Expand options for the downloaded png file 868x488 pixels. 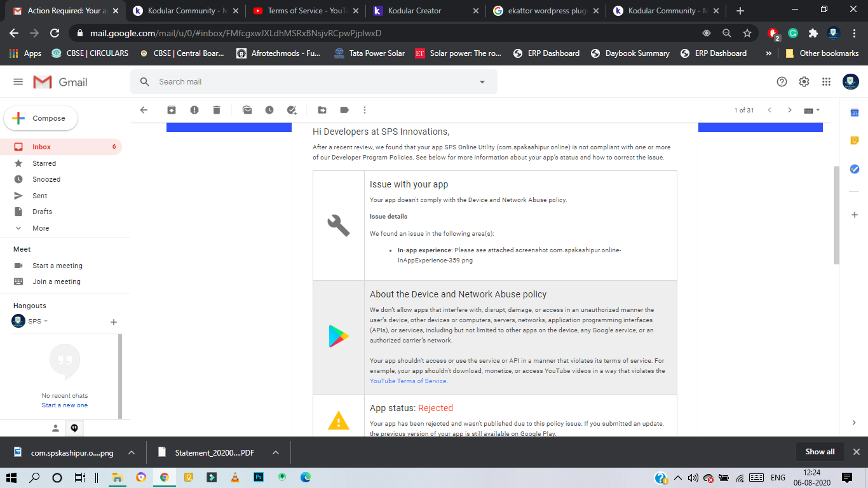tap(132, 452)
